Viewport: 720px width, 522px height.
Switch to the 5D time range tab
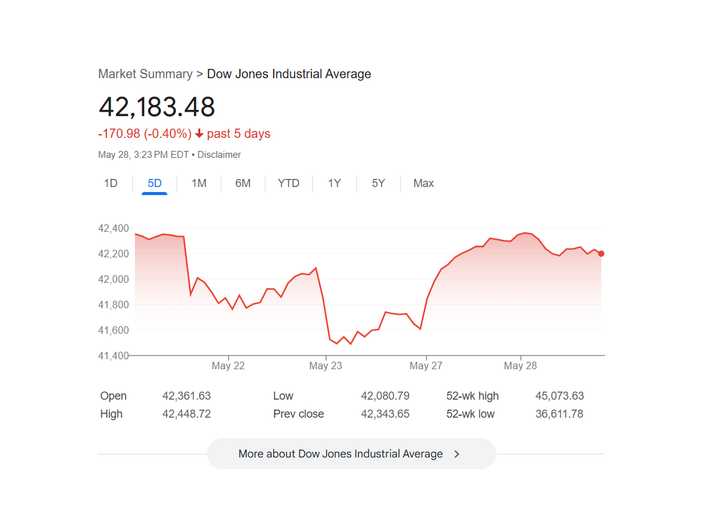pos(155,183)
